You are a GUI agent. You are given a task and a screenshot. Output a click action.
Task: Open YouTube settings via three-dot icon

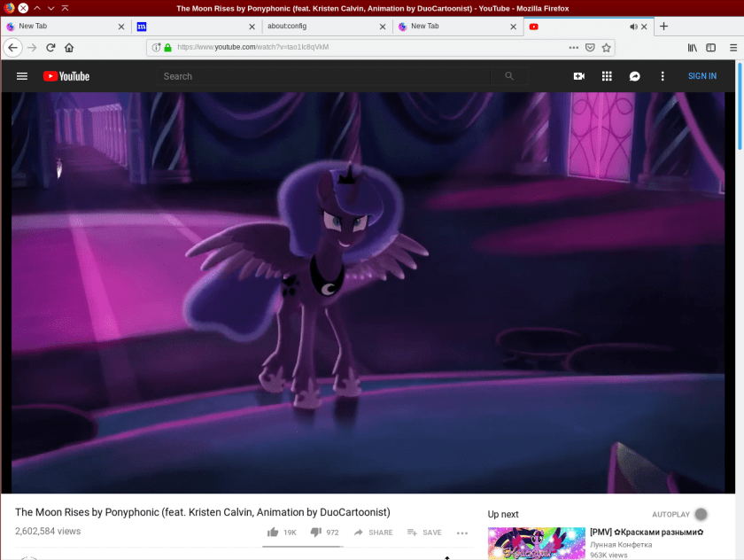click(662, 76)
